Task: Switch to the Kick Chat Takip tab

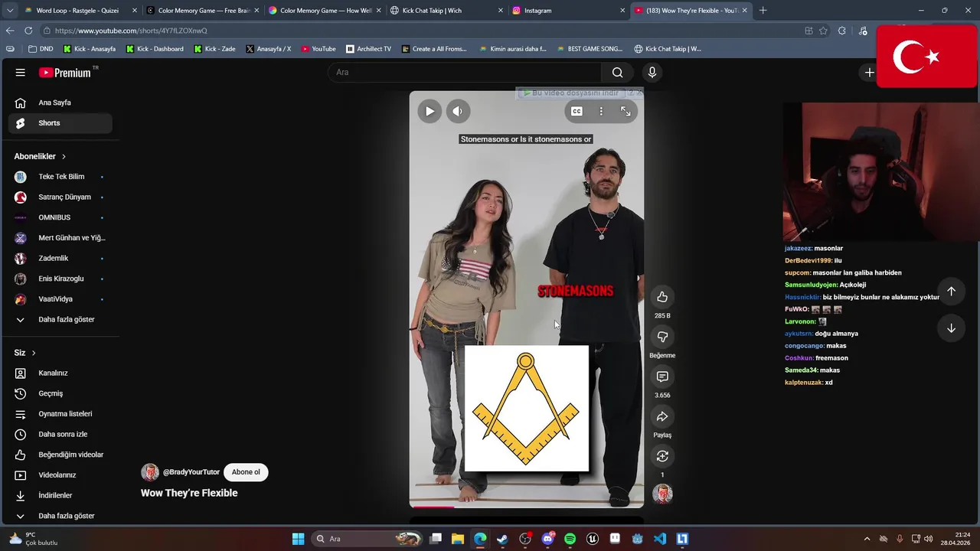Action: (x=446, y=11)
